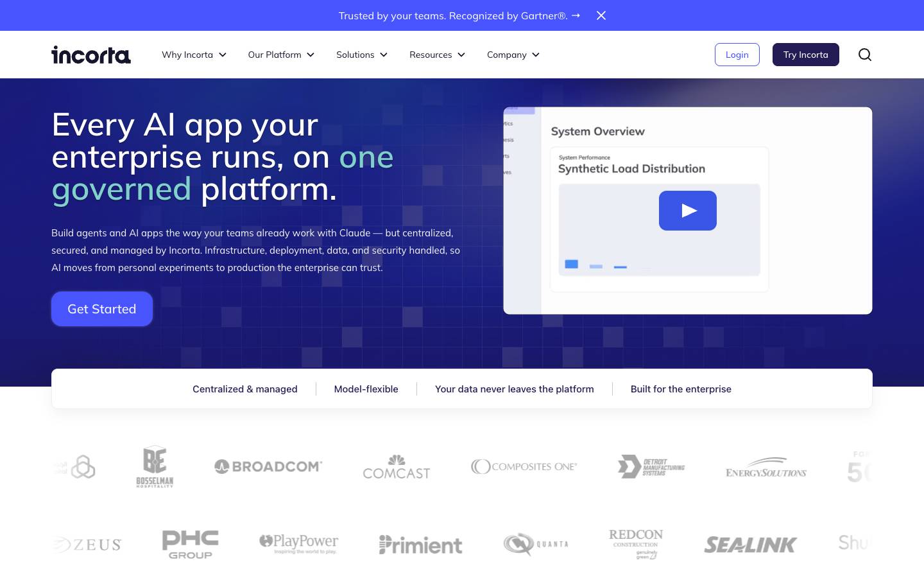This screenshot has width=924, height=578.
Task: Click the Broadcom logo
Action: (x=268, y=467)
